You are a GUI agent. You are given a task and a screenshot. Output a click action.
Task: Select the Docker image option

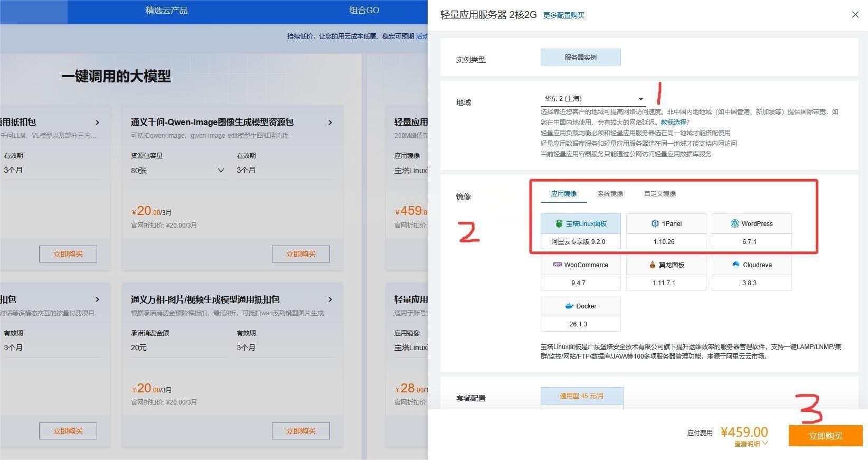click(580, 314)
